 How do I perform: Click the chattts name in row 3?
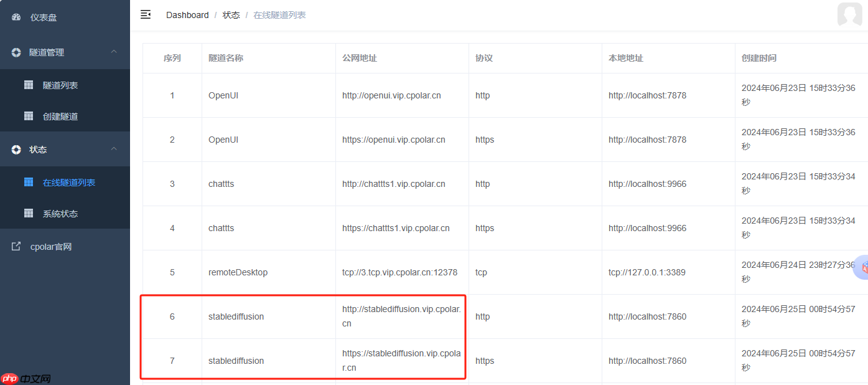[222, 184]
